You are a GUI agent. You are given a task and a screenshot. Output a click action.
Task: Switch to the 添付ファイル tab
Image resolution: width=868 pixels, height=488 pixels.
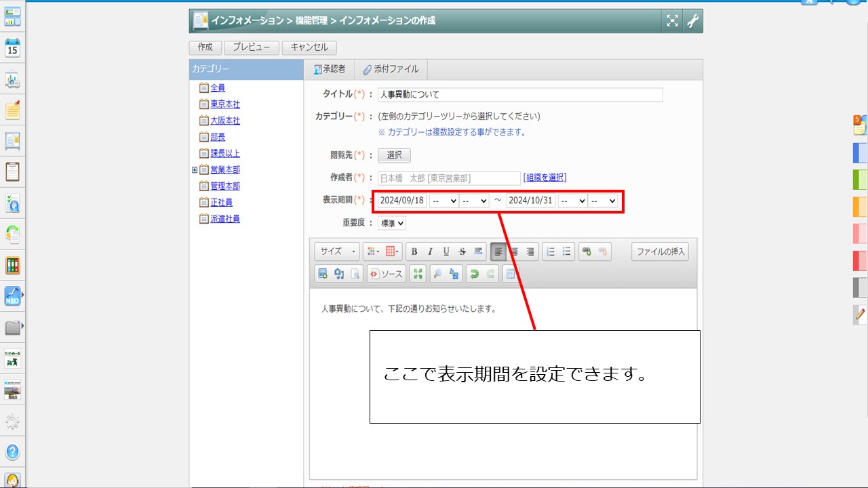click(391, 69)
